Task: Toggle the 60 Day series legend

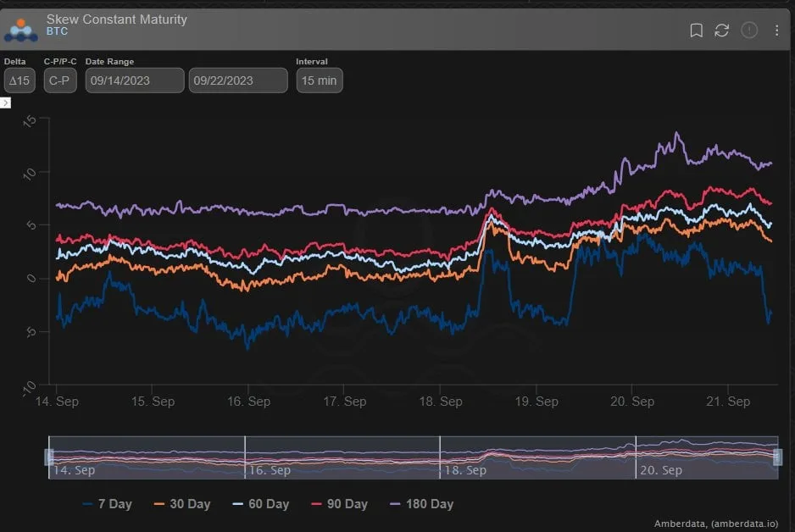Action: [260, 504]
